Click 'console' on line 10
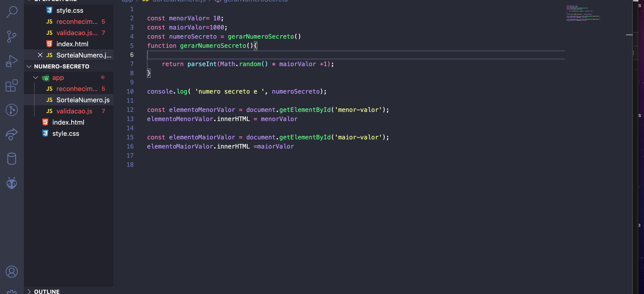 160,92
